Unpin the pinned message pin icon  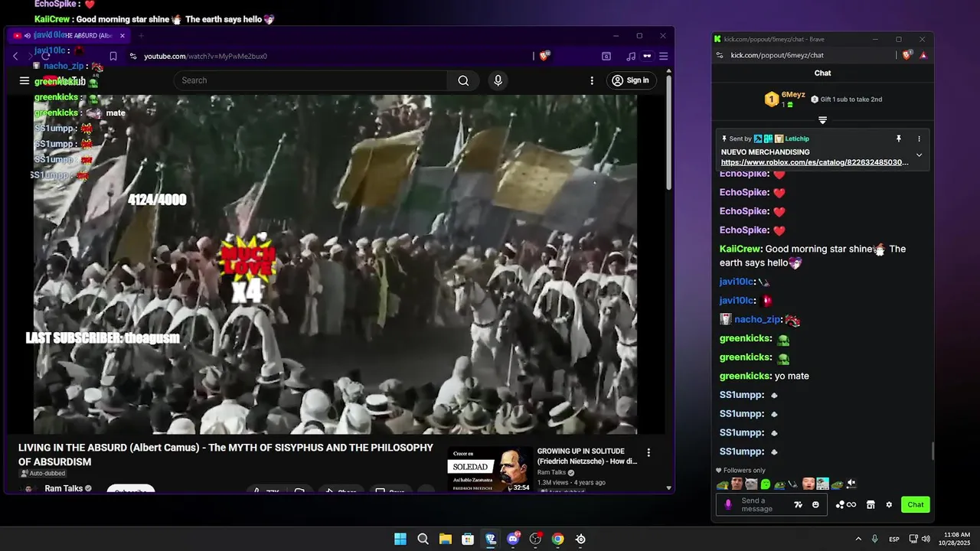899,139
